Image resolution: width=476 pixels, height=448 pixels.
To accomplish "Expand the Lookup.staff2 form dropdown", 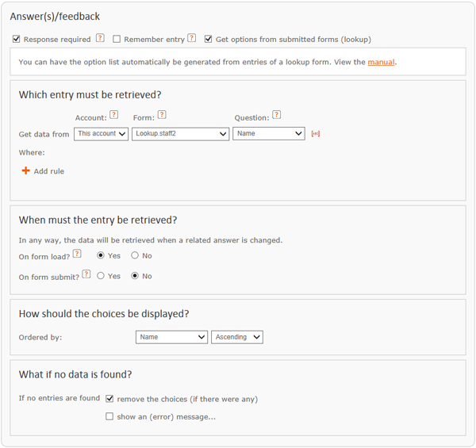I will [x=180, y=134].
